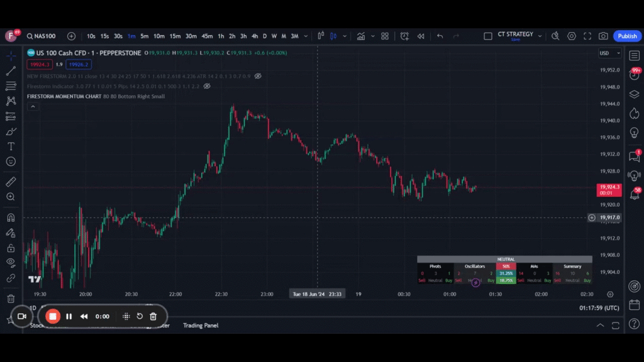Maximize the bottom panel
The height and width of the screenshot is (362, 644).
click(615, 325)
